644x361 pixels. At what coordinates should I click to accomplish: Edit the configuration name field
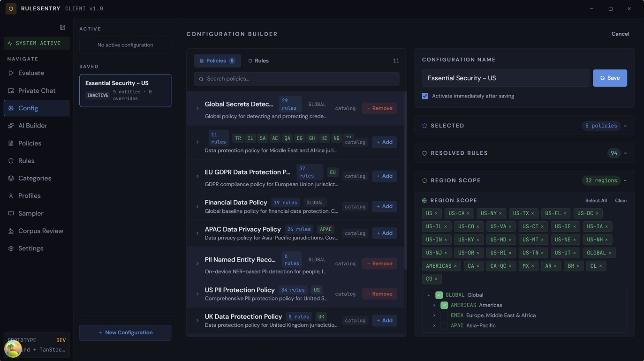506,78
